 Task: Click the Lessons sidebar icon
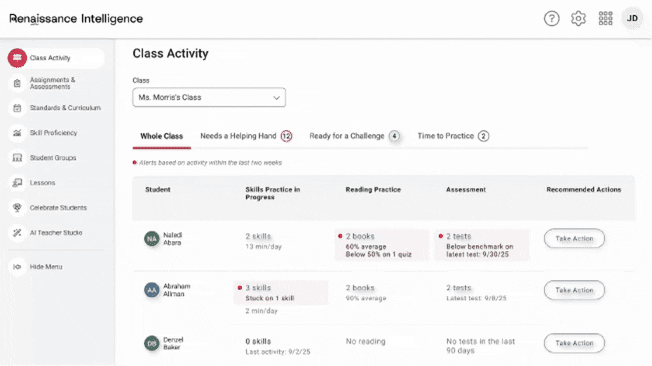(17, 183)
